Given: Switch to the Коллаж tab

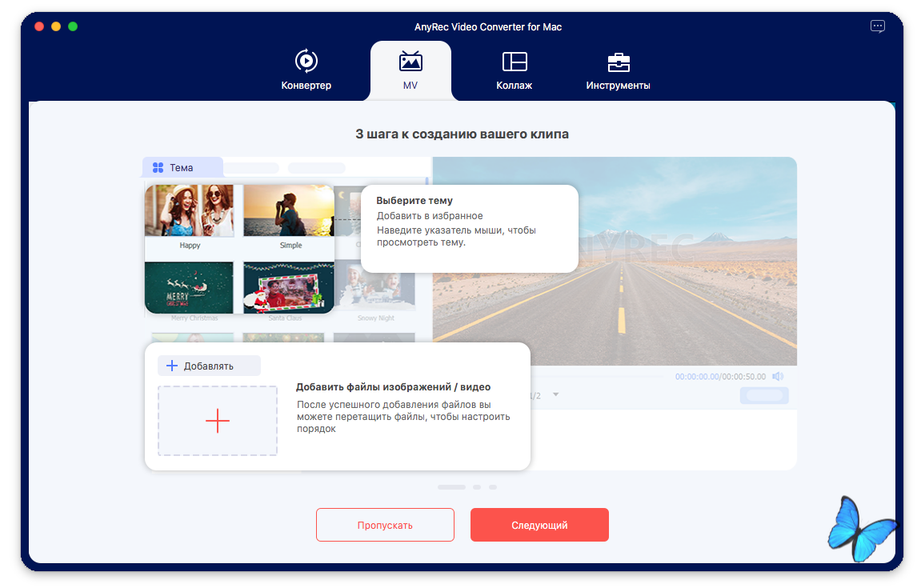Looking at the screenshot, I should pos(514,70).
